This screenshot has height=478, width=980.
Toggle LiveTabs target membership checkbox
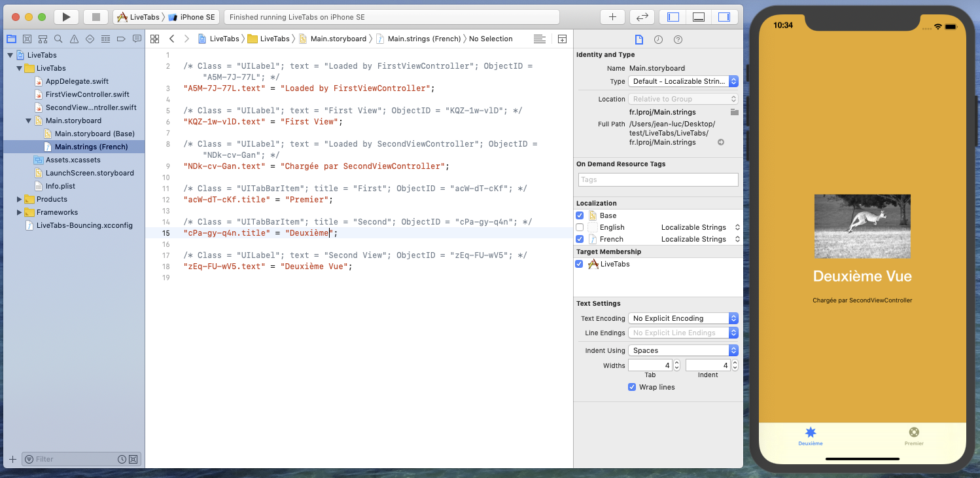tap(579, 264)
